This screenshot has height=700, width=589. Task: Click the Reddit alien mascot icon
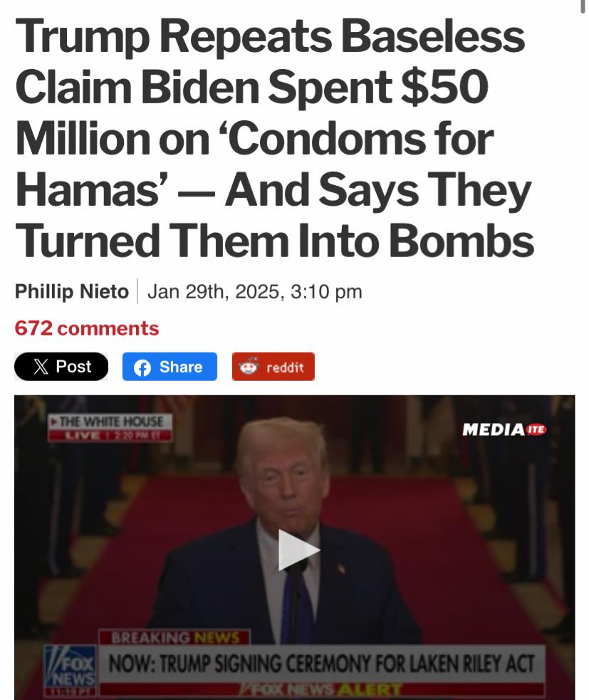(x=249, y=366)
